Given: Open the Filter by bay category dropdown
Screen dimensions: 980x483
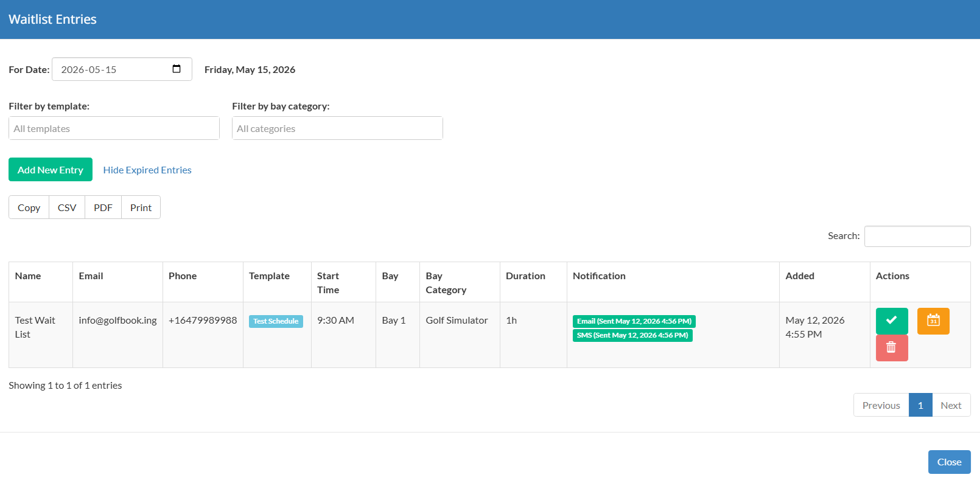Looking at the screenshot, I should (337, 128).
